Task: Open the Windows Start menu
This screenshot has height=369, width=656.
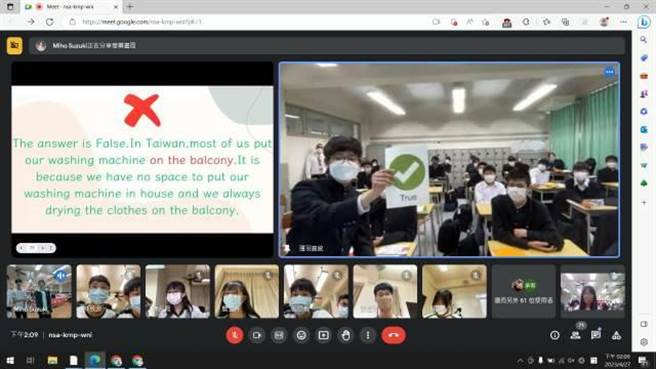Action: [x=10, y=360]
